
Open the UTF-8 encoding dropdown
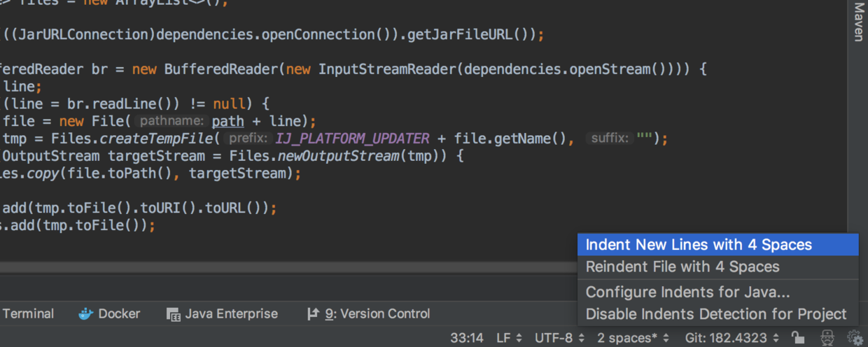point(559,338)
